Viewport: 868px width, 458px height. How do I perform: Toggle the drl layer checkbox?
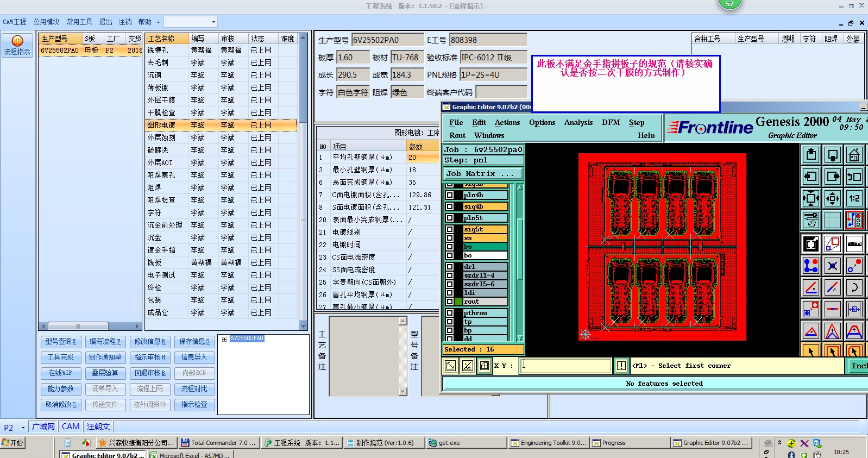450,267
